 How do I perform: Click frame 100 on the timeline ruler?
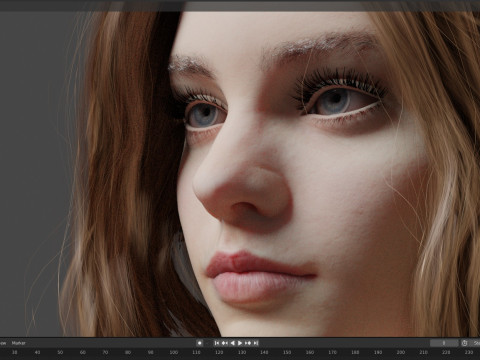tap(173, 352)
